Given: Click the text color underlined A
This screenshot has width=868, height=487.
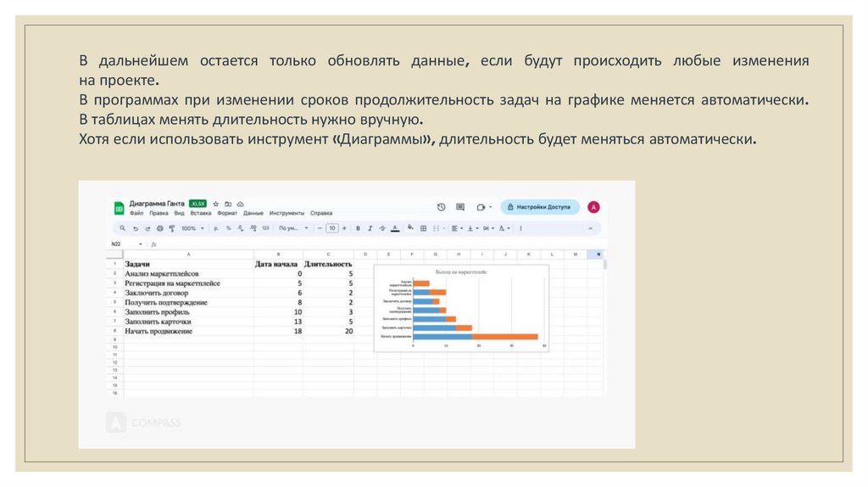Looking at the screenshot, I should (x=395, y=228).
